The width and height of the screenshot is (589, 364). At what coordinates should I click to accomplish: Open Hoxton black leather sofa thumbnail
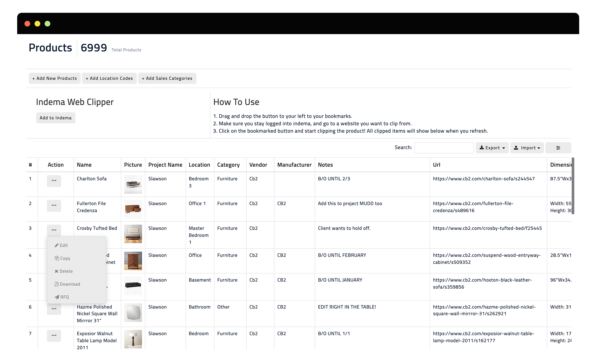coord(133,286)
